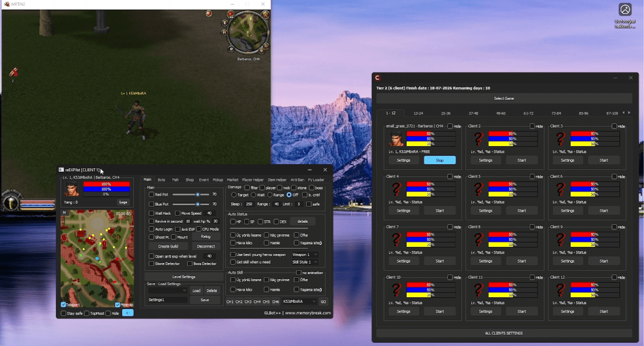Uncheck the Teleport checkbox on the map
Screen dimensions: 644x346
64,305
